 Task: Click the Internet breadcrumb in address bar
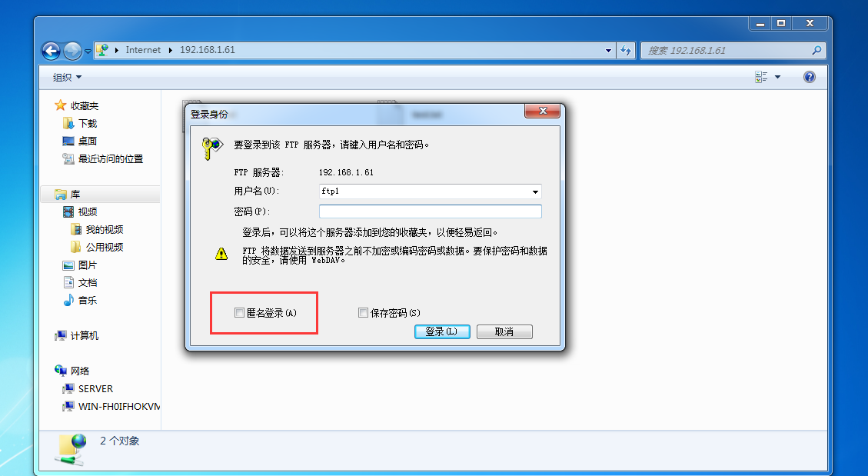pos(143,50)
